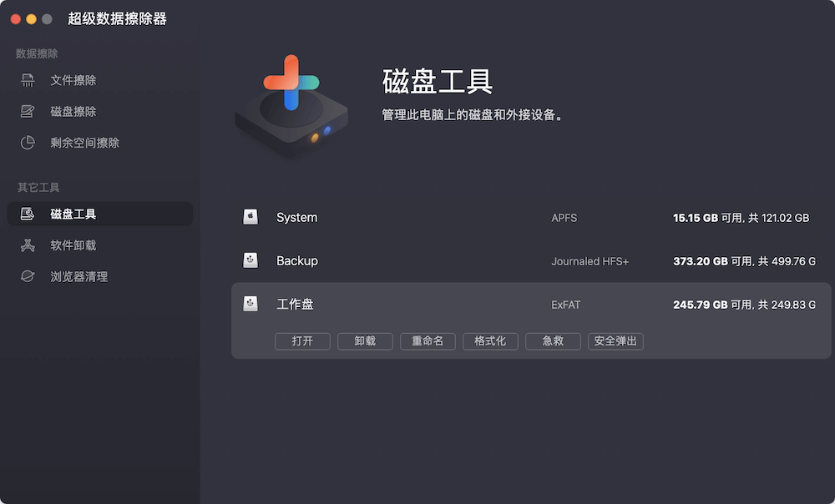This screenshot has width=835, height=504.
Task: Click 卸载 to unmount 工作盘
Action: (x=365, y=340)
